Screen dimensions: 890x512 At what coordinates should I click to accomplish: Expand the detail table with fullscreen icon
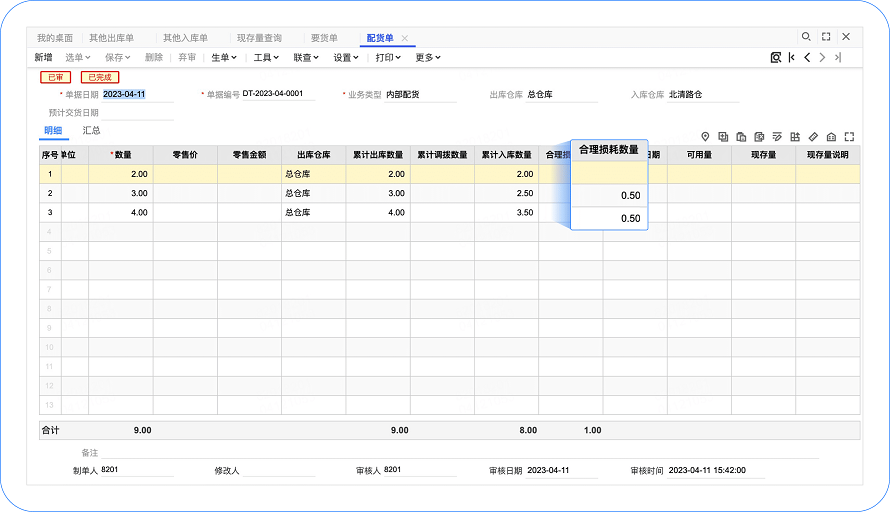pyautogui.click(x=849, y=136)
